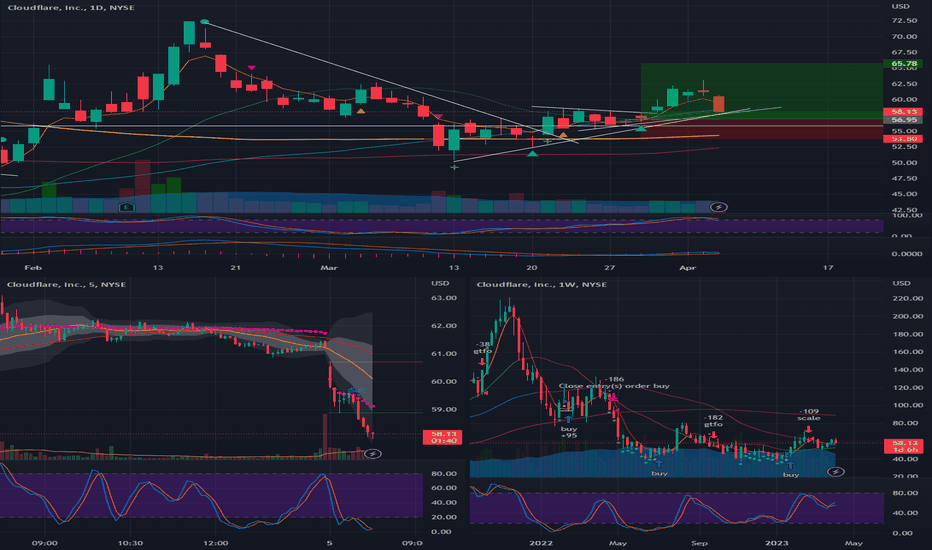Click the gray 56.95 entry price label
Viewport: 932px width, 550px height.
tap(903, 120)
